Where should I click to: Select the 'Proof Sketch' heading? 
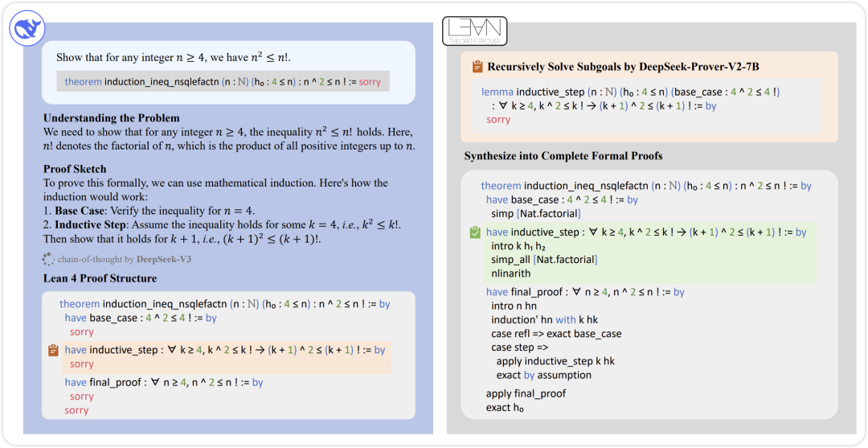pyautogui.click(x=75, y=168)
